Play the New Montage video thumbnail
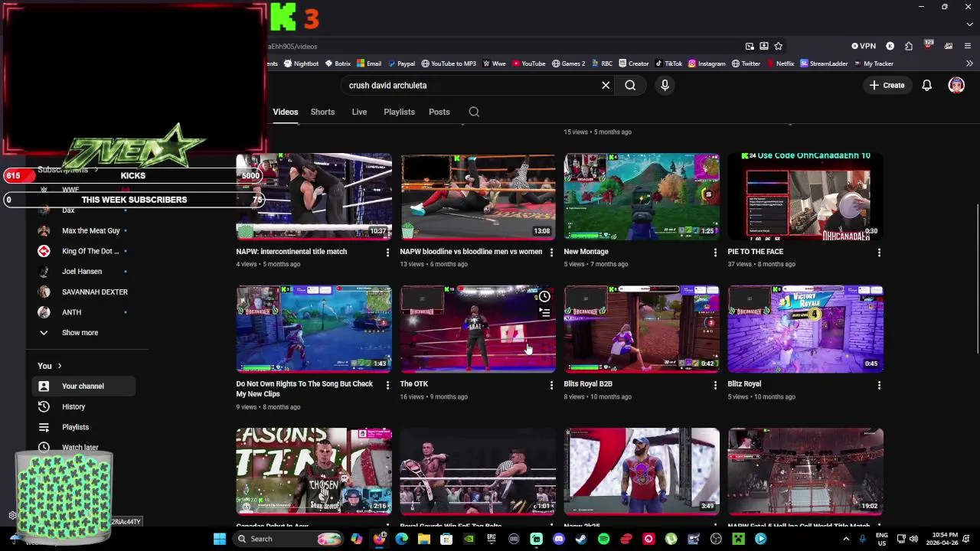The height and width of the screenshot is (551, 980). pos(642,197)
